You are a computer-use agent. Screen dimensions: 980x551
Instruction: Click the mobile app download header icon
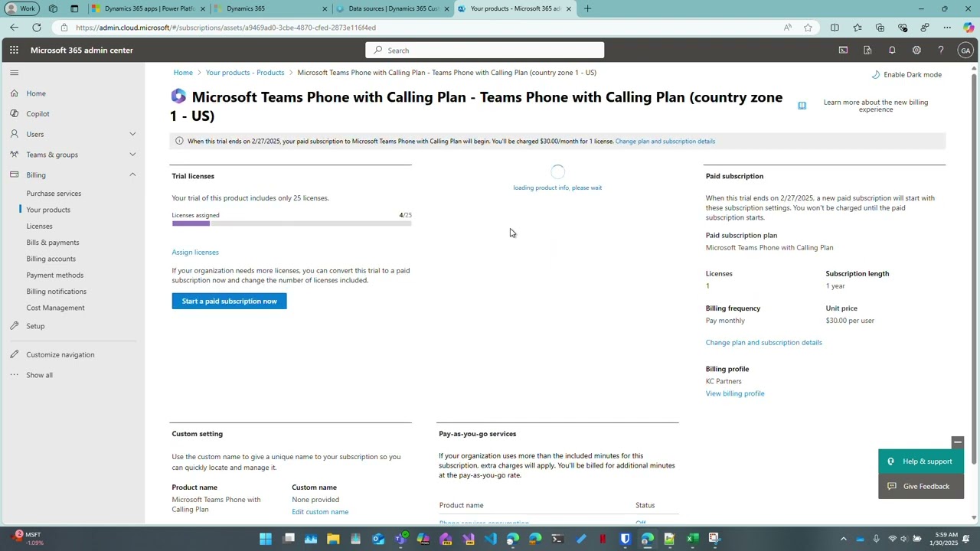[867, 51]
